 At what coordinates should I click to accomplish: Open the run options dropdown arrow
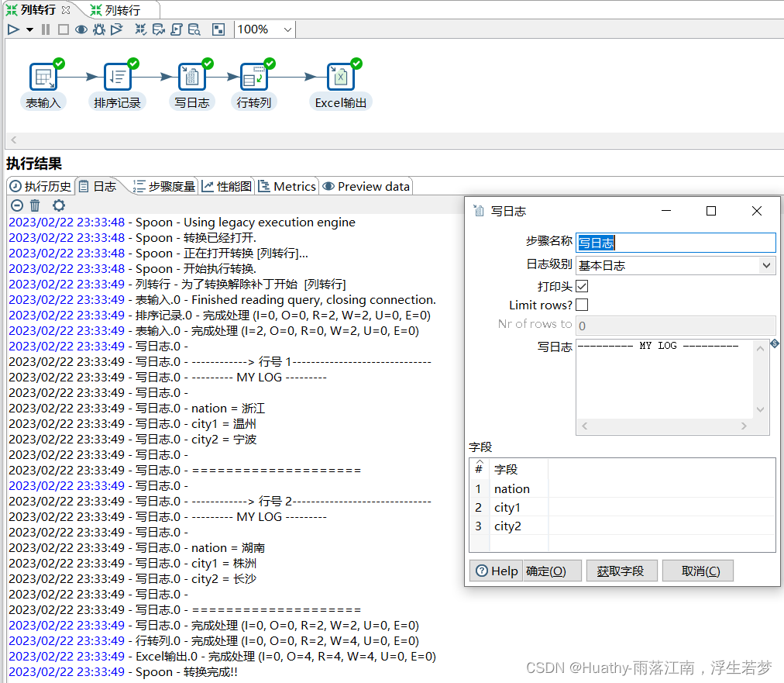pos(29,30)
